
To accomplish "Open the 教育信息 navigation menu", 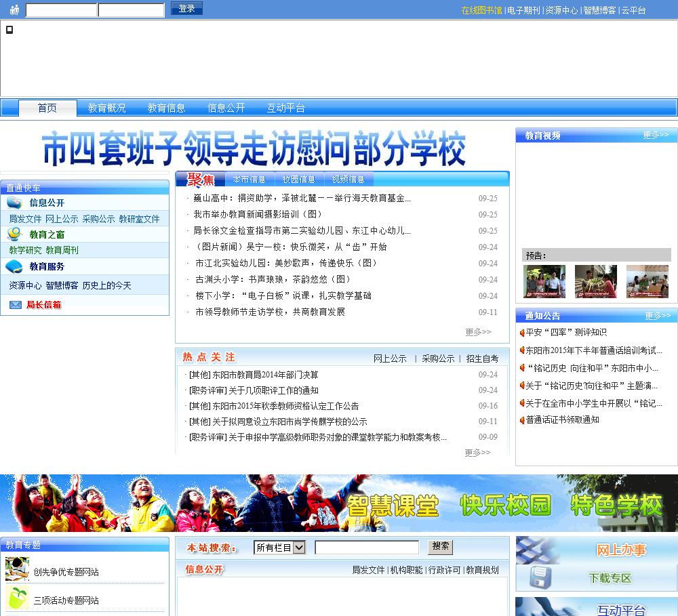I will pyautogui.click(x=167, y=108).
